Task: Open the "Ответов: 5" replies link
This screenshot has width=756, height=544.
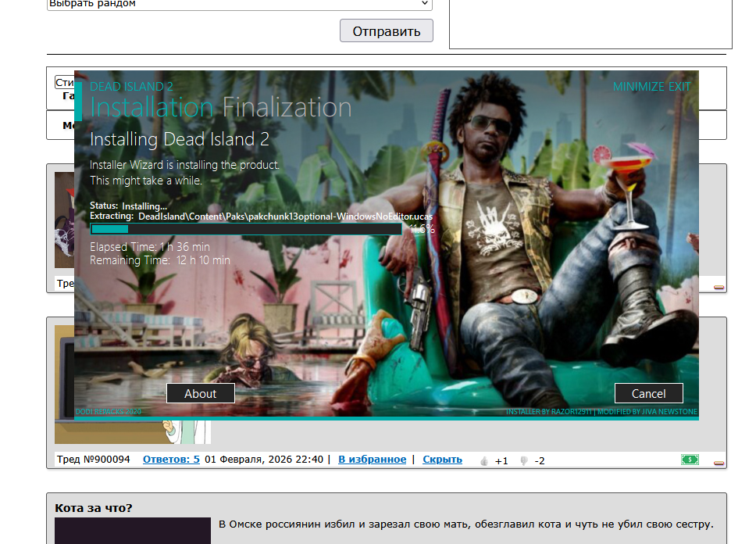Action: [171, 460]
